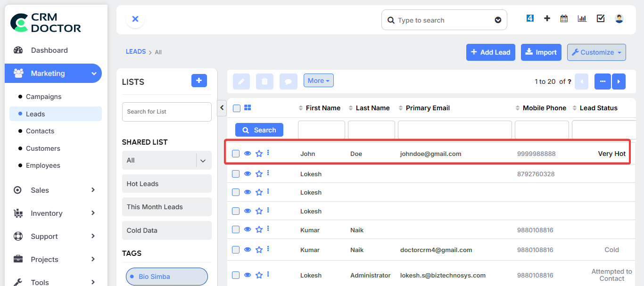The image size is (644, 286).
Task: Select the John Doe row checkbox
Action: click(x=236, y=154)
